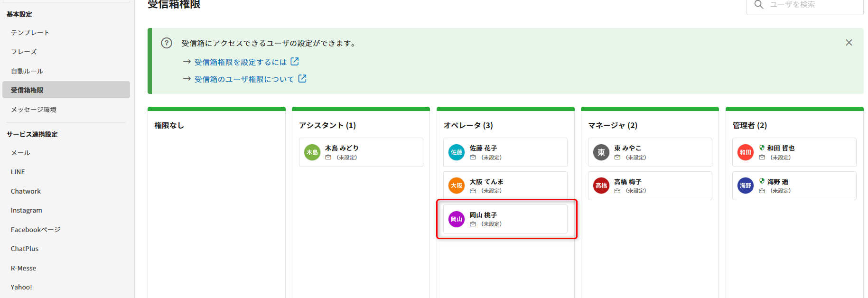This screenshot has height=298, width=868.
Task: Click the help question mark icon
Action: pos(167,43)
